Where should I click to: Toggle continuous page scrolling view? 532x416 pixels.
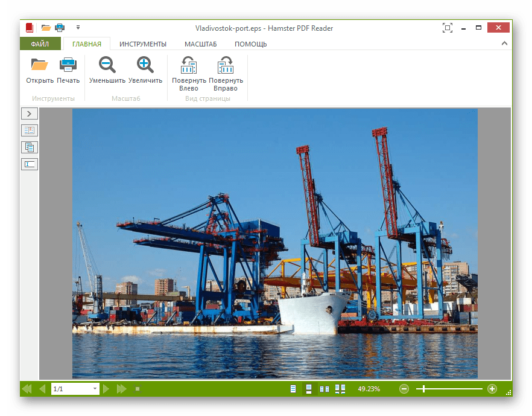[x=309, y=389]
